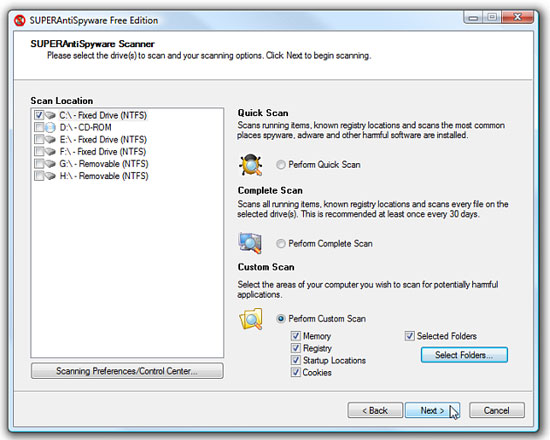Open the Select Folders dialog
The width and height of the screenshot is (550, 440).
tap(464, 355)
